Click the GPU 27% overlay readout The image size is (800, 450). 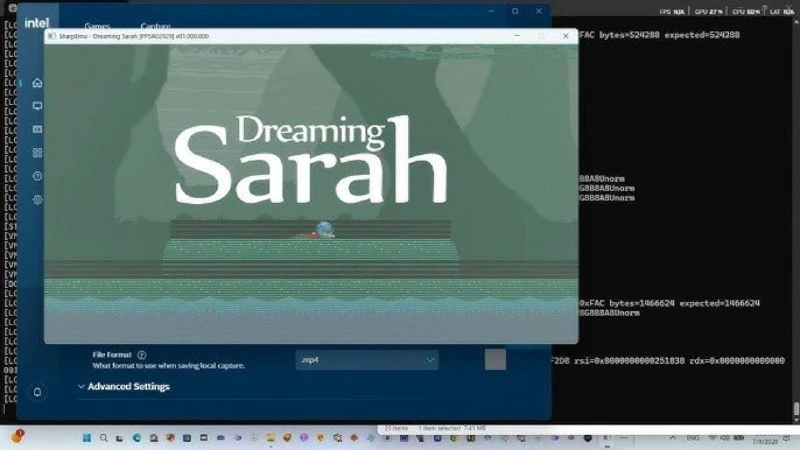point(708,11)
